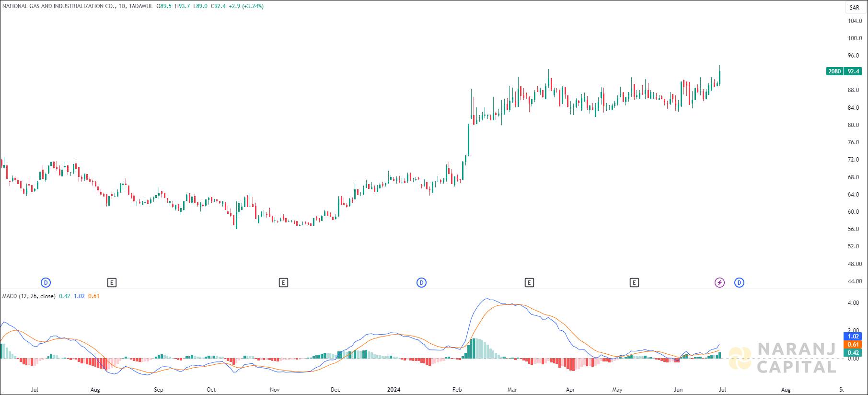Click the Oct label on the time axis
The image size is (868, 395).
coord(211,390)
